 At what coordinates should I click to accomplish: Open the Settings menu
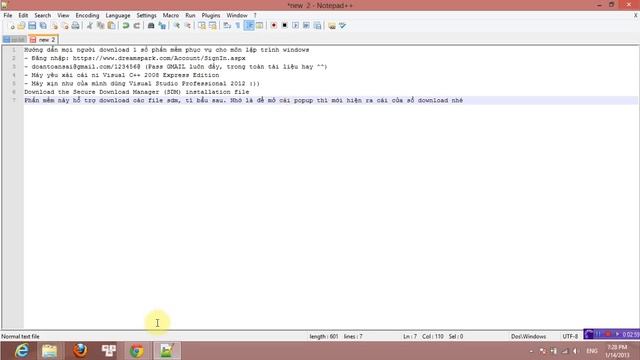click(x=147, y=16)
